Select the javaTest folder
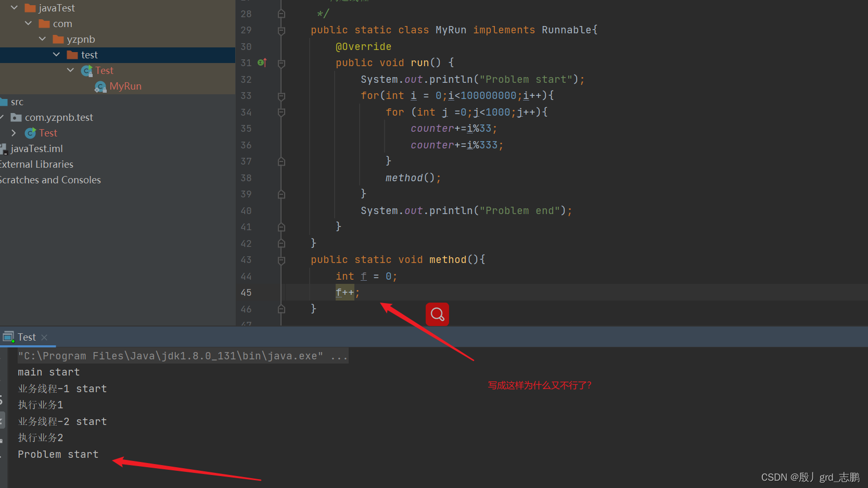 click(56, 8)
